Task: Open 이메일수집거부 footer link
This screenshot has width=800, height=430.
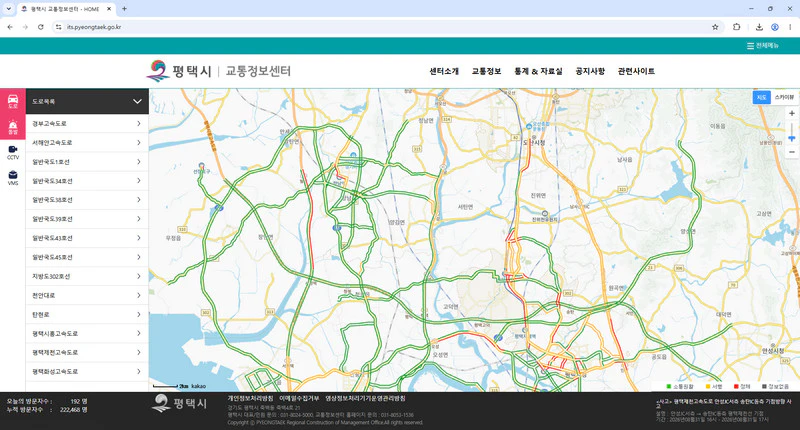Action: 299,398
